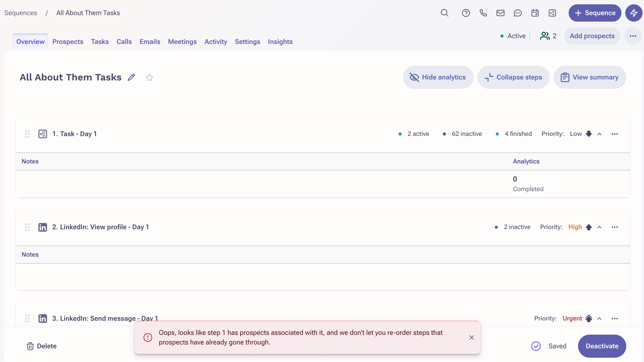Click the search magnifier icon
644x362 pixels.
point(444,13)
